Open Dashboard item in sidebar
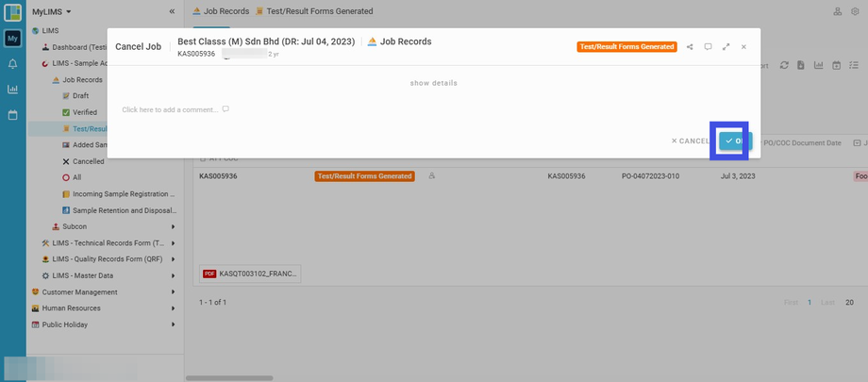 pos(78,47)
